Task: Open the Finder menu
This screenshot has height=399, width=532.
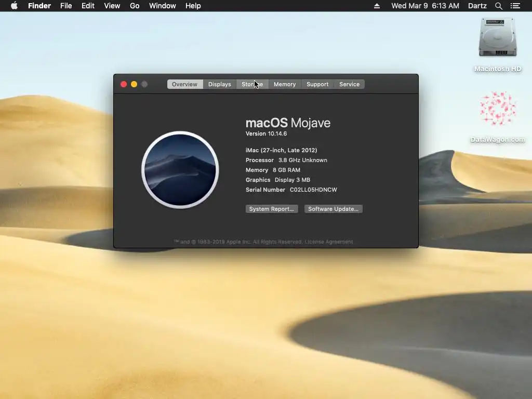Action: [x=39, y=6]
